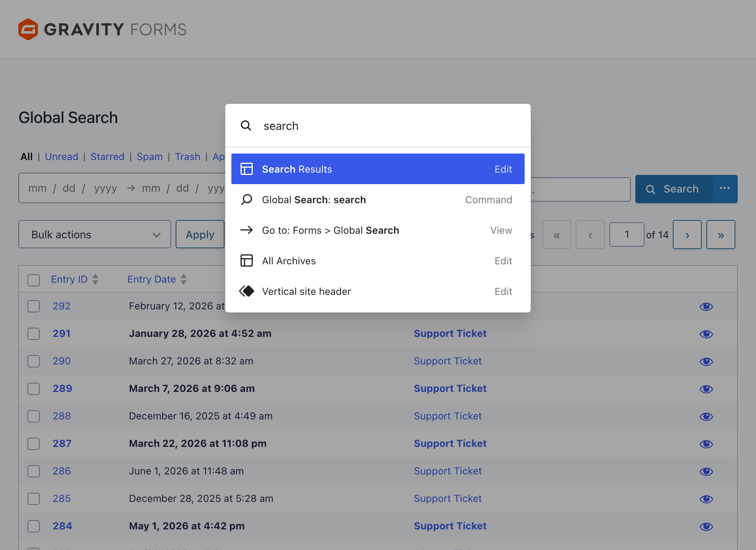
Task: Open Support Ticket link for entry 291
Action: (450, 333)
